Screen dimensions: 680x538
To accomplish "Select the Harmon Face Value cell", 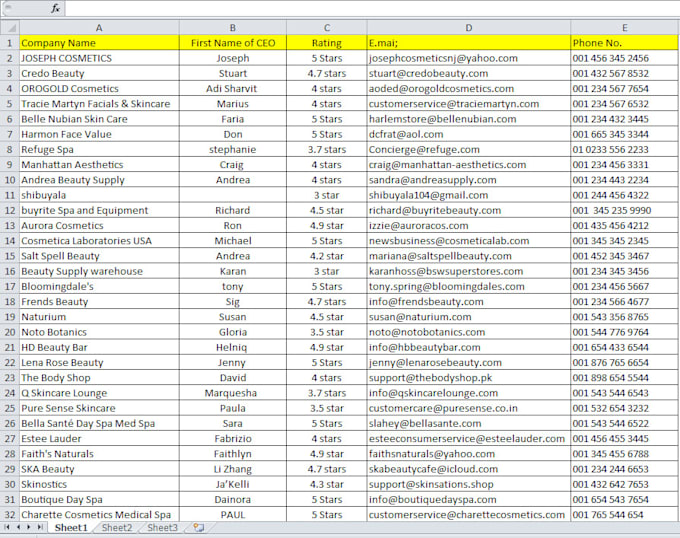I will click(x=99, y=134).
